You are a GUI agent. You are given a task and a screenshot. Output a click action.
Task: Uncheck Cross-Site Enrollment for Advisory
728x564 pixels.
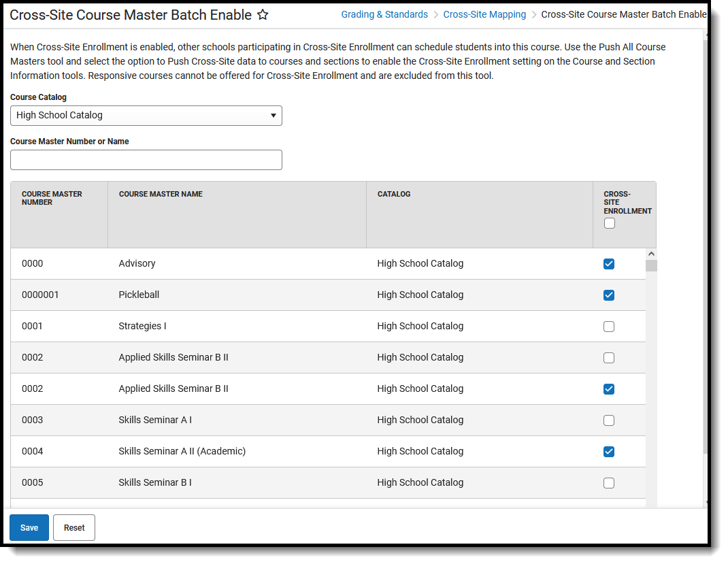pos(609,264)
